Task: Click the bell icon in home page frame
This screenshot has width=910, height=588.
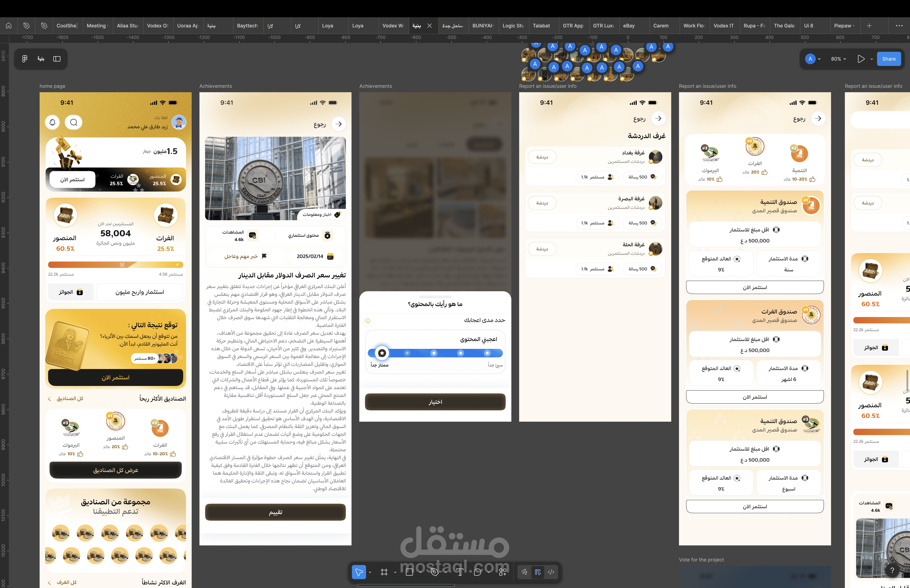Action: 53,122
